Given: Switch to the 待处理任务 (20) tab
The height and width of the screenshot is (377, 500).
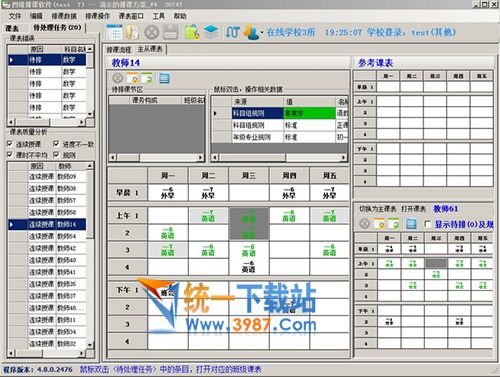Looking at the screenshot, I should pos(57,28).
